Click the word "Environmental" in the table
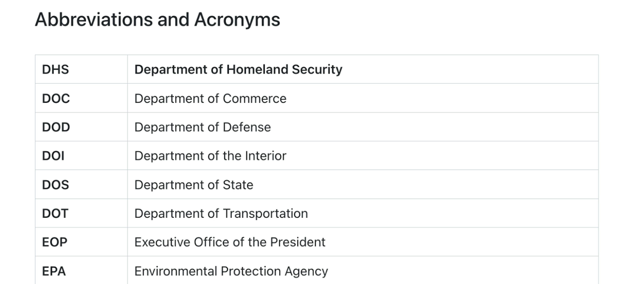644x284 pixels. [x=175, y=271]
